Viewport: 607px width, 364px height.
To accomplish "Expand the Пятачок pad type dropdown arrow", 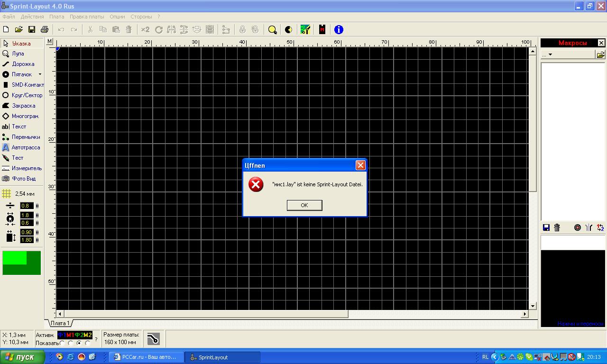I will click(x=40, y=74).
